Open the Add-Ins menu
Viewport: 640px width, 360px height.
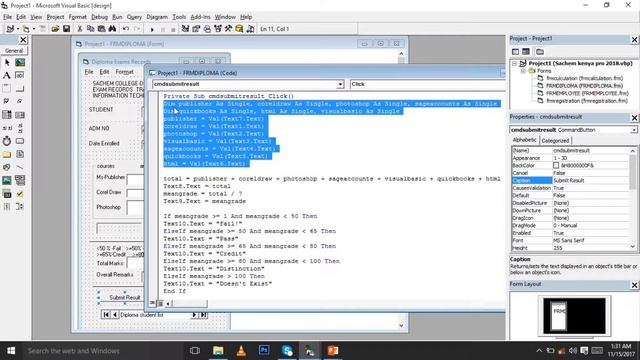[200, 17]
